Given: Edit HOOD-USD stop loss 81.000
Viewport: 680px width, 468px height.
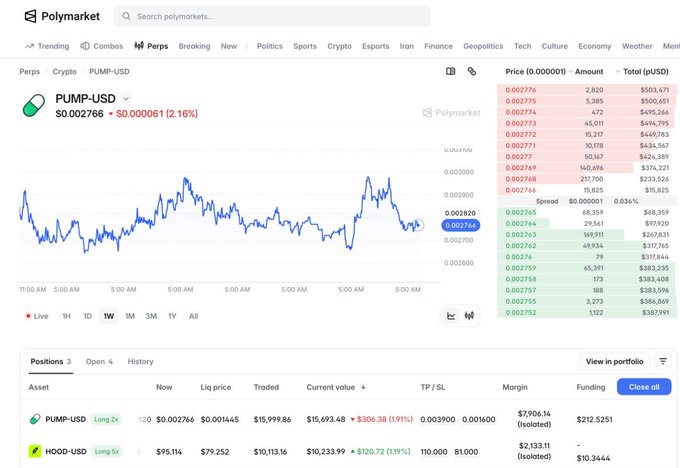Looking at the screenshot, I should [466, 452].
